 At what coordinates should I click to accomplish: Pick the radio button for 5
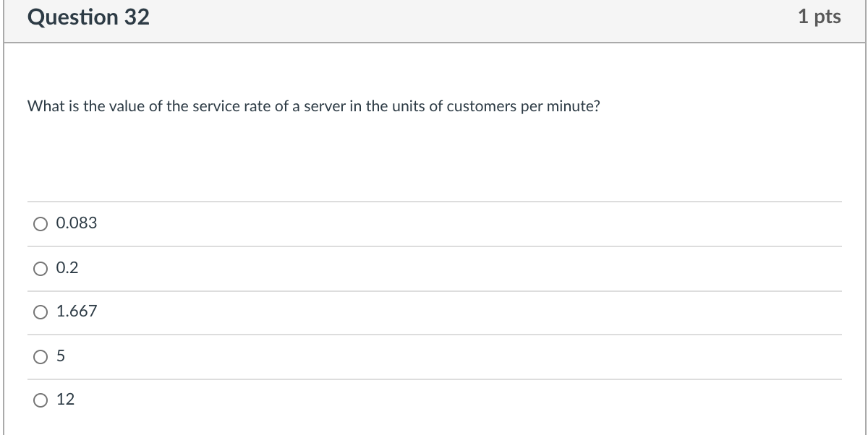tap(40, 357)
